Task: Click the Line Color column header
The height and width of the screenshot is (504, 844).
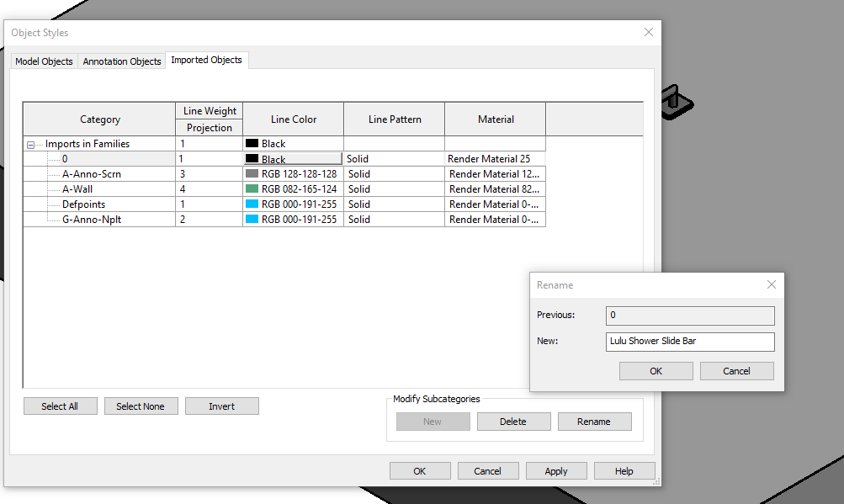Action: (294, 119)
